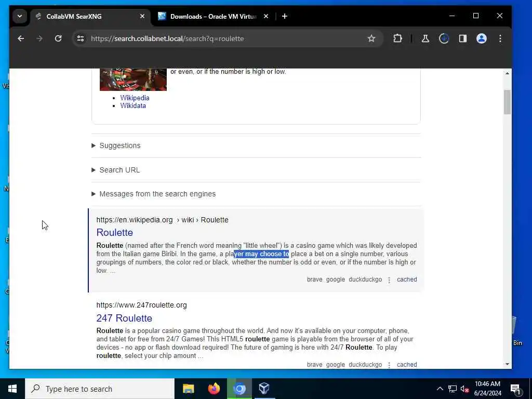532x399 pixels.
Task: Switch to Downloads – Oracle VM VirtualBox tab
Action: (213, 16)
